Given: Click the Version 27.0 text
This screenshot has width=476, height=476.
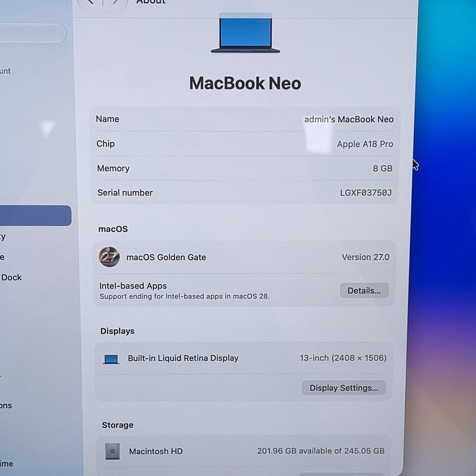Looking at the screenshot, I should [x=366, y=257].
